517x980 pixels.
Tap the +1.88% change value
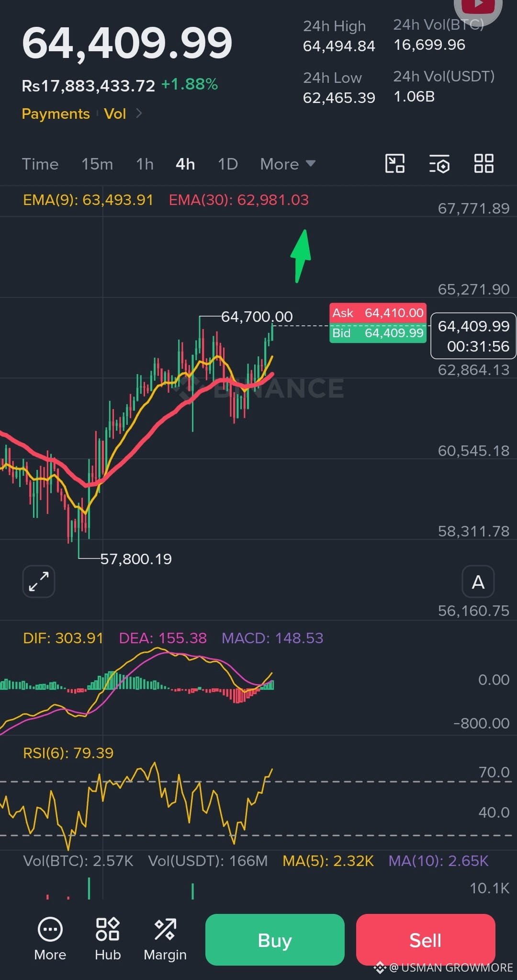pos(190,84)
